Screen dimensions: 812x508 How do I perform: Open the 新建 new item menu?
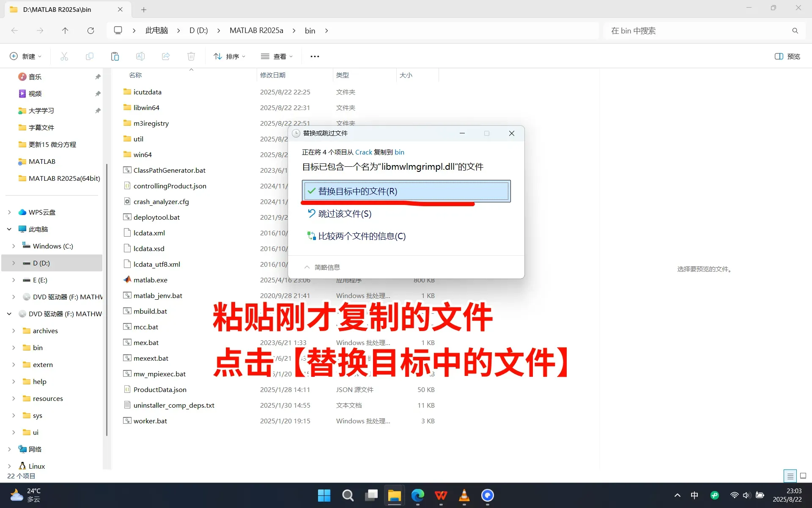click(x=25, y=56)
